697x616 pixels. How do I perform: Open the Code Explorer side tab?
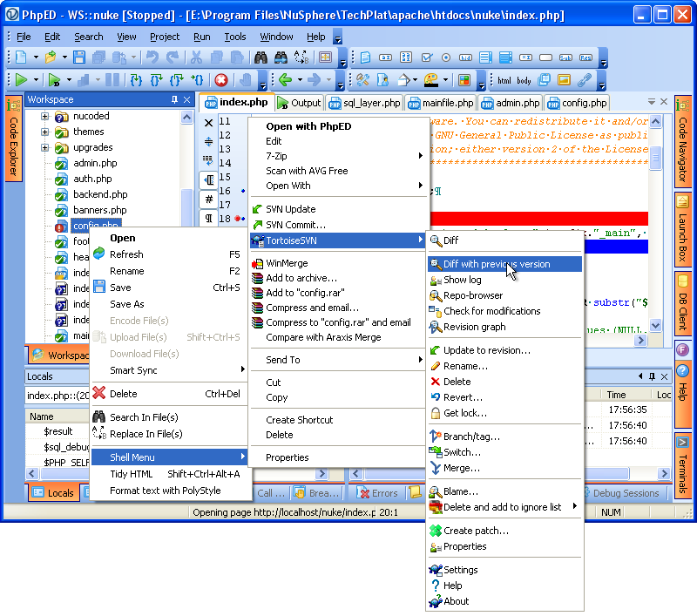13,139
